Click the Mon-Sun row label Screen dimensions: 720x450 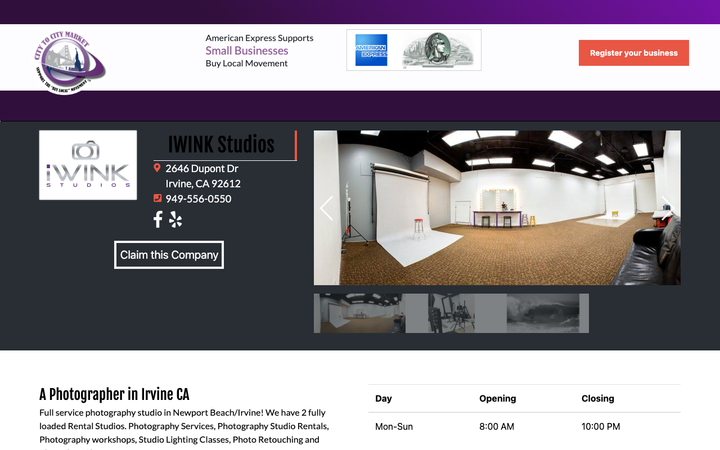coord(394,427)
